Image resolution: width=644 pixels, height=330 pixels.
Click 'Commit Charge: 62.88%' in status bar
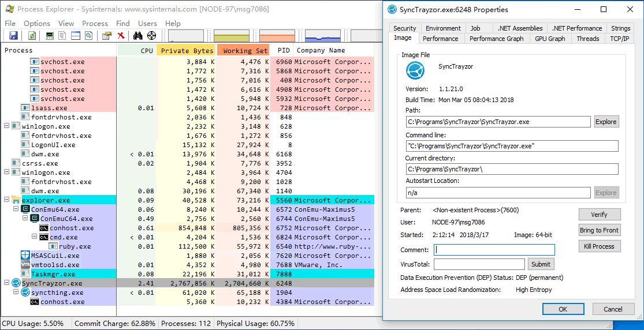115,324
